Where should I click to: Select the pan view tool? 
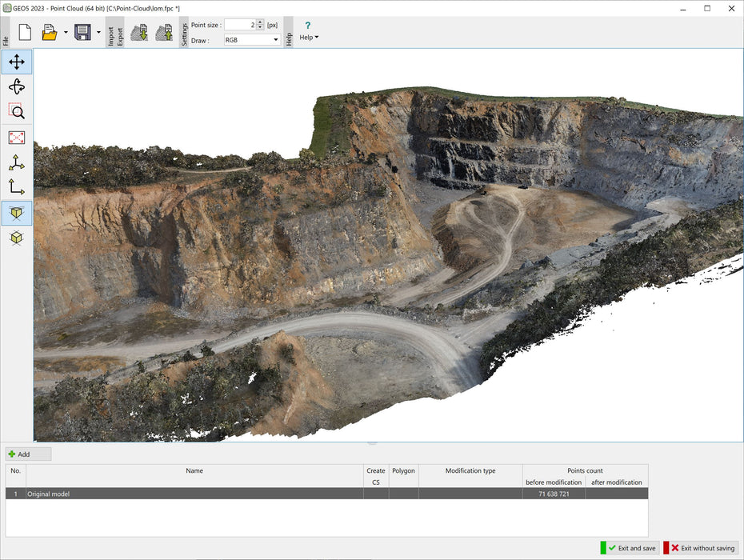(x=17, y=62)
